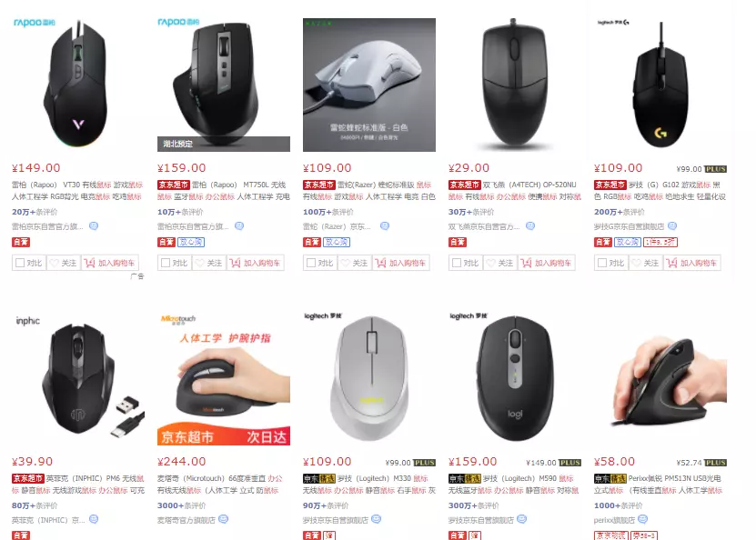Click 加入购物车 for the Rapoo MT750L mouse

click(256, 263)
